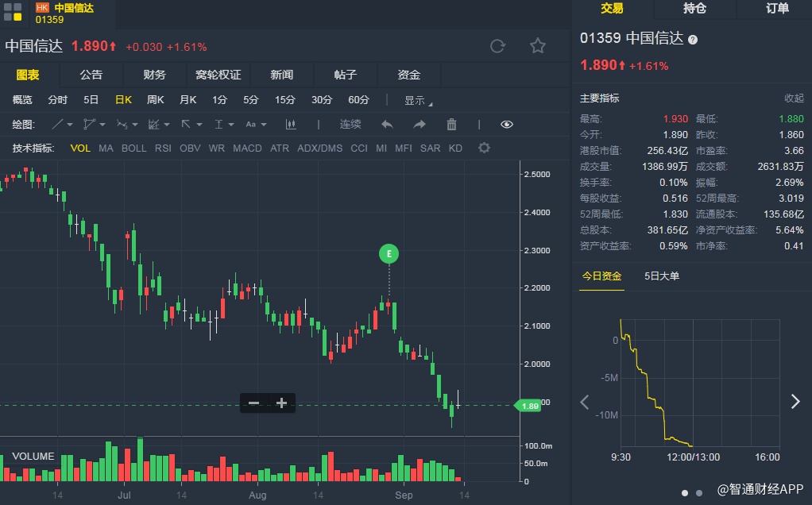Add 中国信达 to favorites with star
Image resolution: width=812 pixels, height=505 pixels.
538,46
